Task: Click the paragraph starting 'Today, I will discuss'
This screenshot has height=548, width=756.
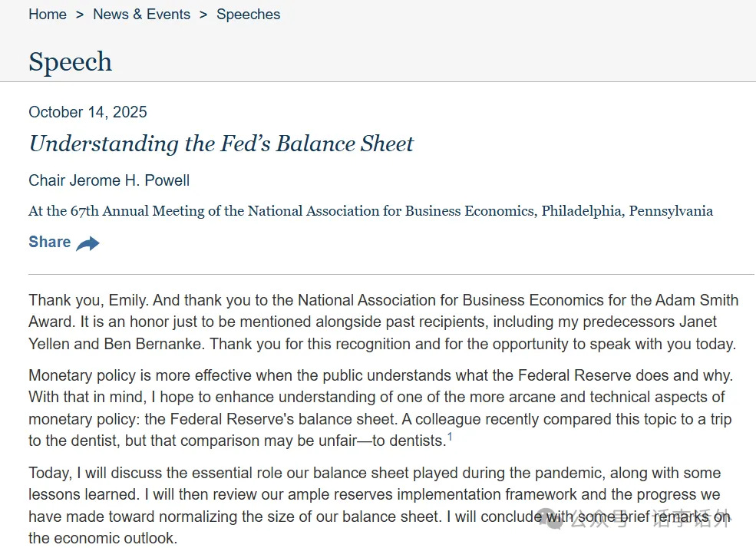Action: (x=379, y=505)
